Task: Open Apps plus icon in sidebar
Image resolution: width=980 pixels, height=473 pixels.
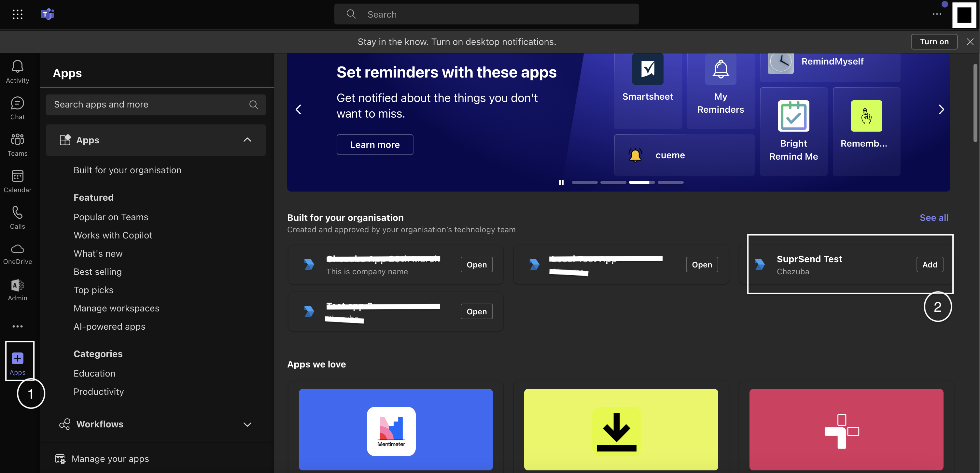Action: [18, 358]
